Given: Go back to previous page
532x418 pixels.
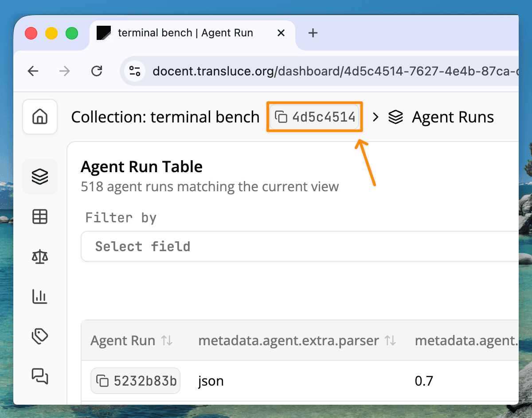Looking at the screenshot, I should coord(33,71).
